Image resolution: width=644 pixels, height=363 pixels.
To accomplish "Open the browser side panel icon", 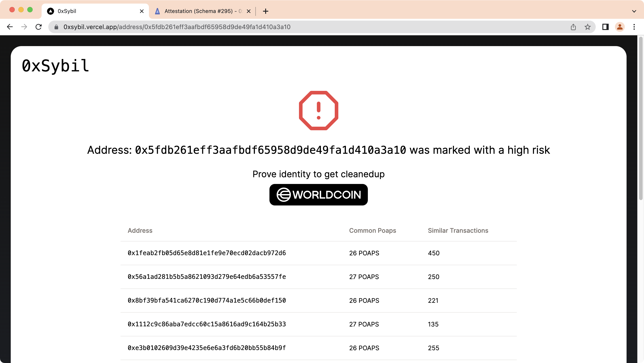I will click(x=605, y=27).
